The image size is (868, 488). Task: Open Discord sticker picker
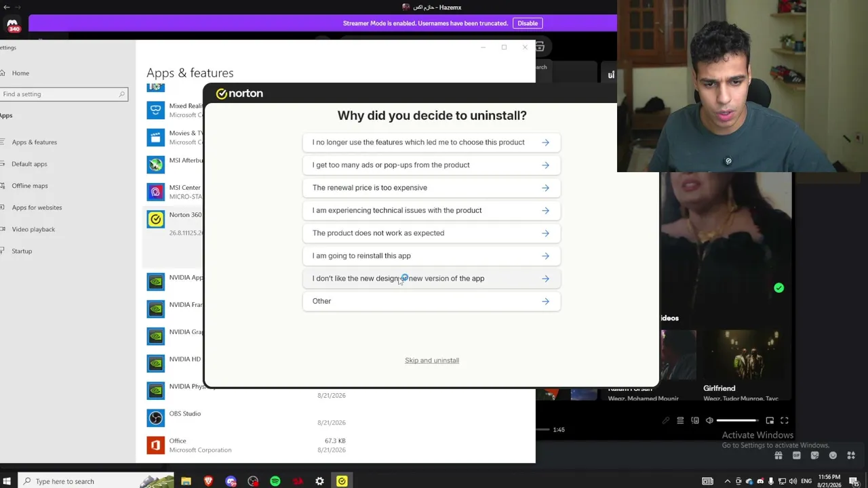[x=814, y=455]
